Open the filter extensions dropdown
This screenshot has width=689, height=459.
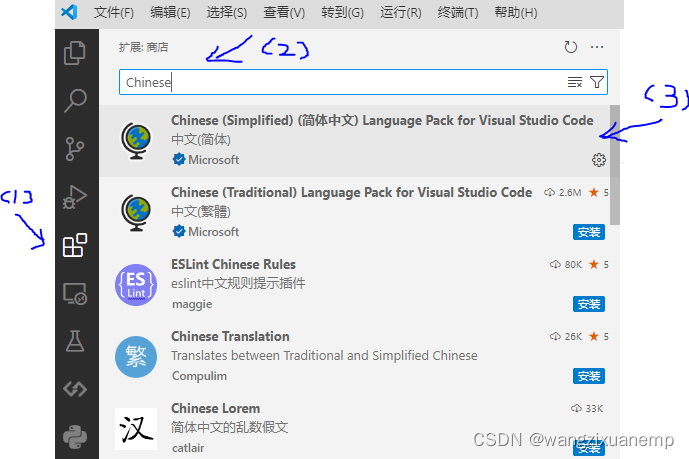point(597,82)
